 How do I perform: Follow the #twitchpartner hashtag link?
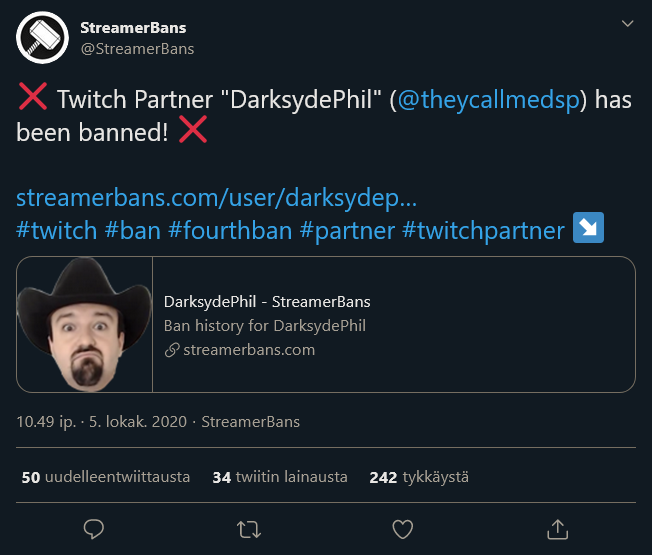click(x=483, y=230)
